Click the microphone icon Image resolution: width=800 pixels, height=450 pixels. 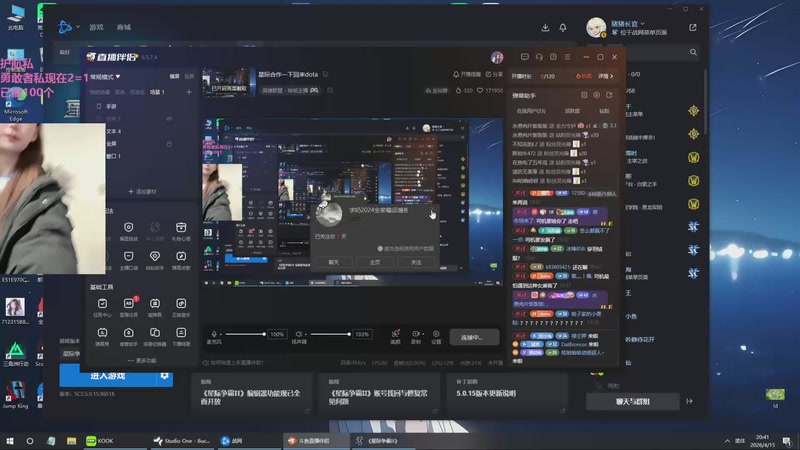point(214,334)
